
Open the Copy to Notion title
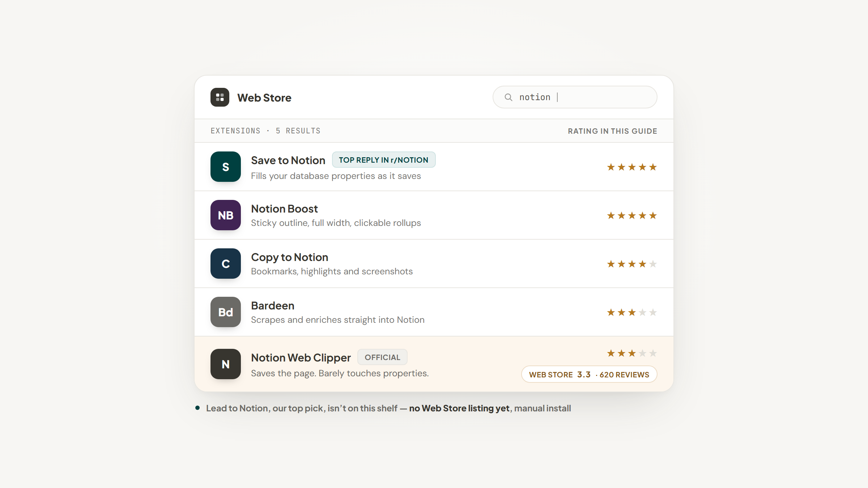[290, 257]
